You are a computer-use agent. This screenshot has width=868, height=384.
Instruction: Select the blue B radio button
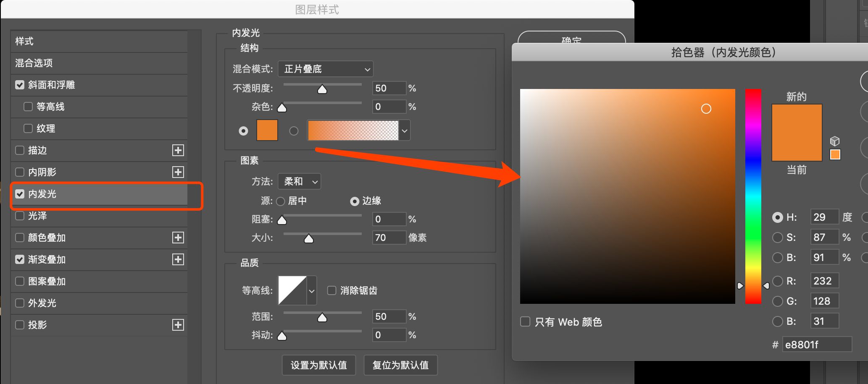[x=778, y=321]
